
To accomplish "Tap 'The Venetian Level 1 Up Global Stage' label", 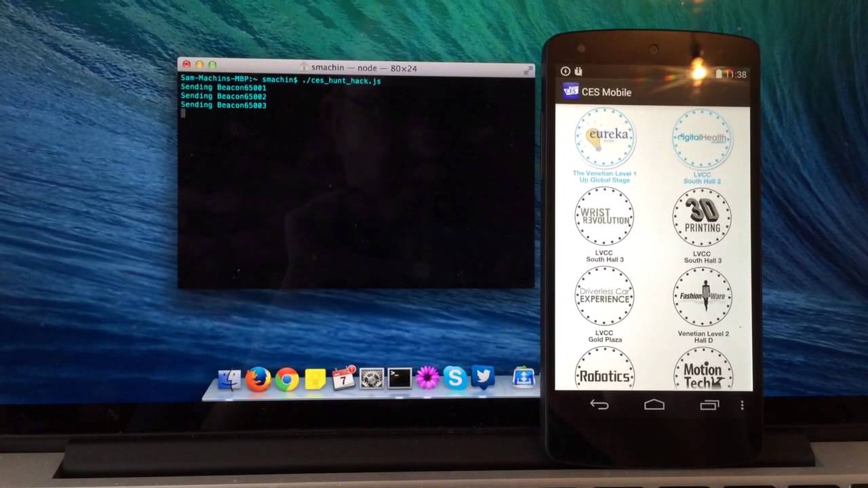I will point(604,177).
